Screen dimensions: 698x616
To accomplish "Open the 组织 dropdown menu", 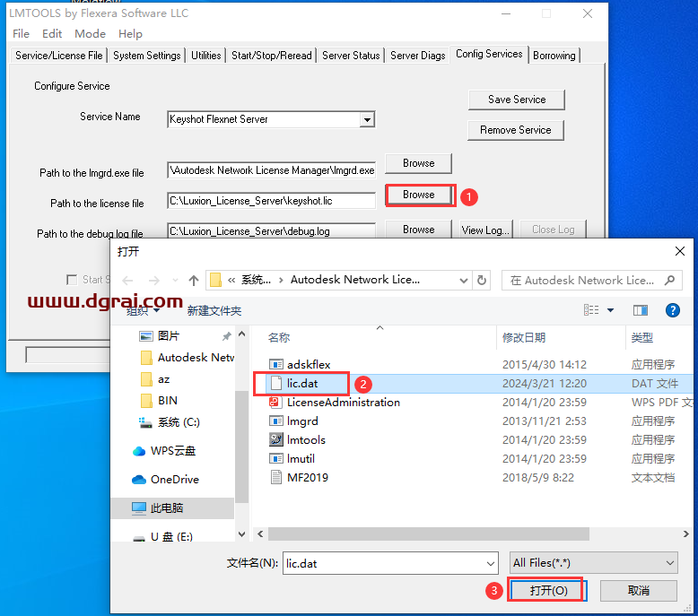I will [x=143, y=310].
